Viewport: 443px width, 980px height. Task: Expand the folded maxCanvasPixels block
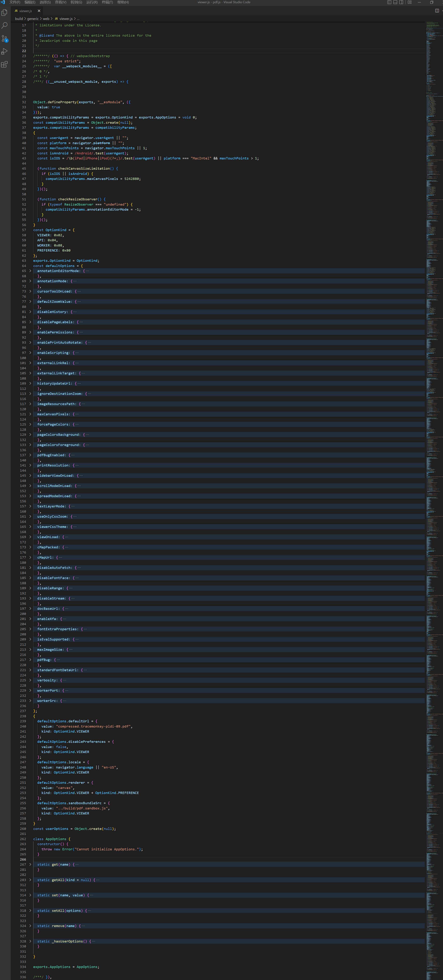click(x=30, y=414)
